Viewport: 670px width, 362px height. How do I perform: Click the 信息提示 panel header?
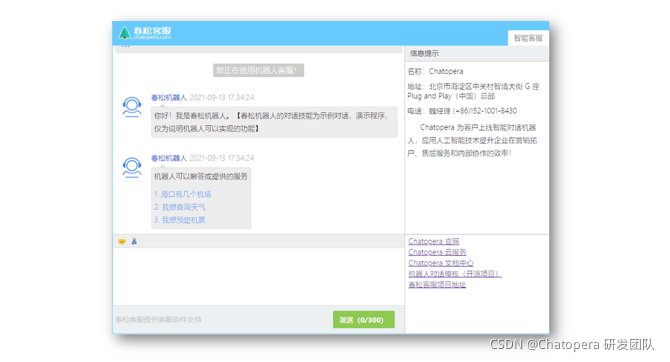(x=477, y=53)
